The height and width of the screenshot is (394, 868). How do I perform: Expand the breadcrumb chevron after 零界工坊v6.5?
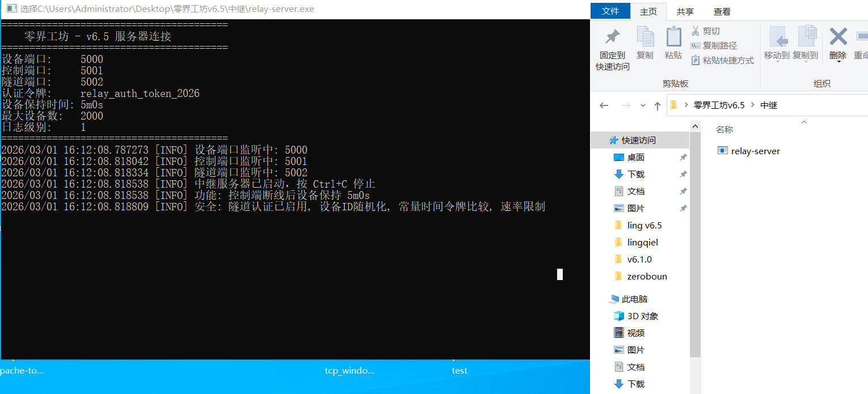pyautogui.click(x=753, y=105)
